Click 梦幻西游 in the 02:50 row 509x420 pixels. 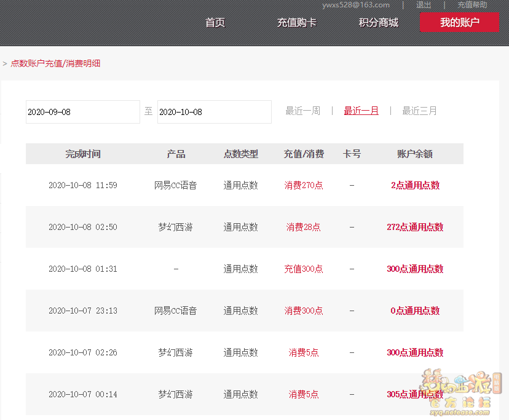pos(176,227)
